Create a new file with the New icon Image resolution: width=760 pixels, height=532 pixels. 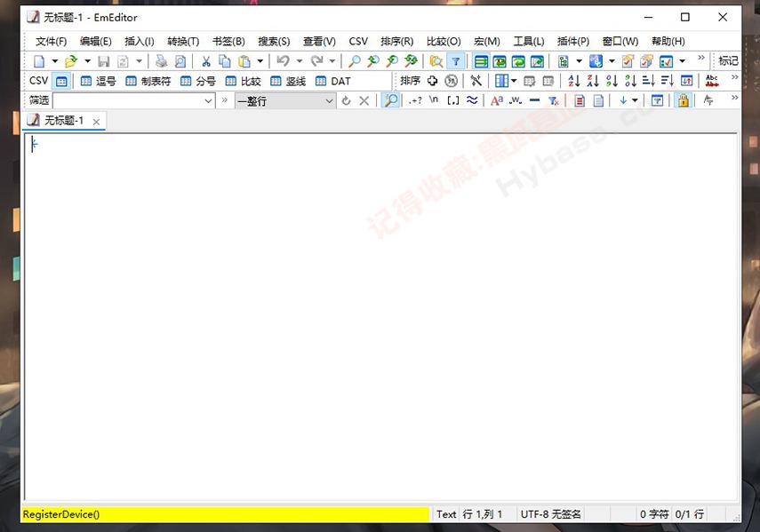[x=39, y=61]
